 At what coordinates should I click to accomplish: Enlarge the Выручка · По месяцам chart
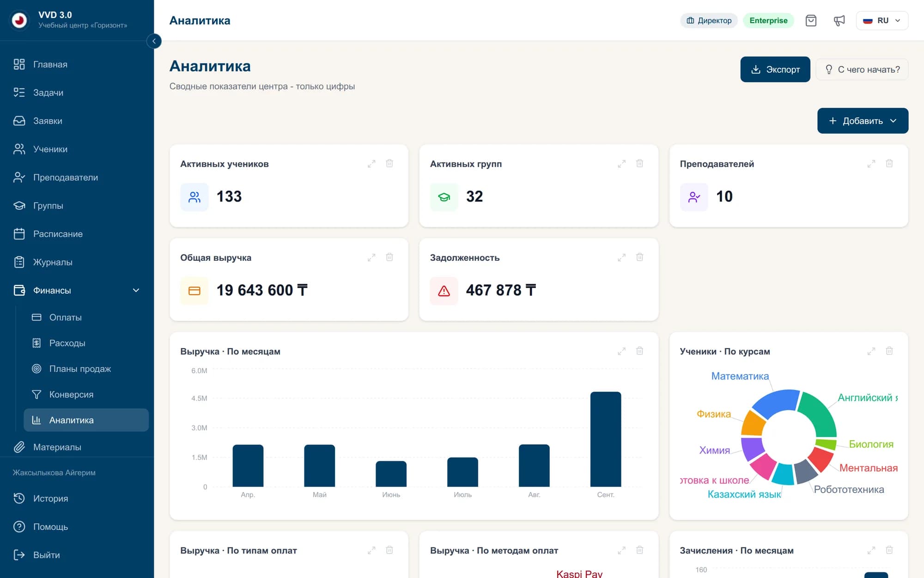(x=621, y=351)
